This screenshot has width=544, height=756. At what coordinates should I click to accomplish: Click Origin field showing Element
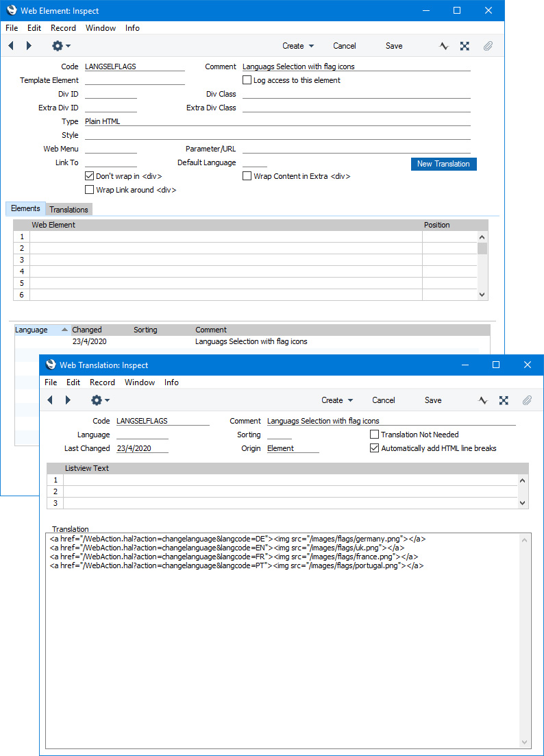[293, 448]
